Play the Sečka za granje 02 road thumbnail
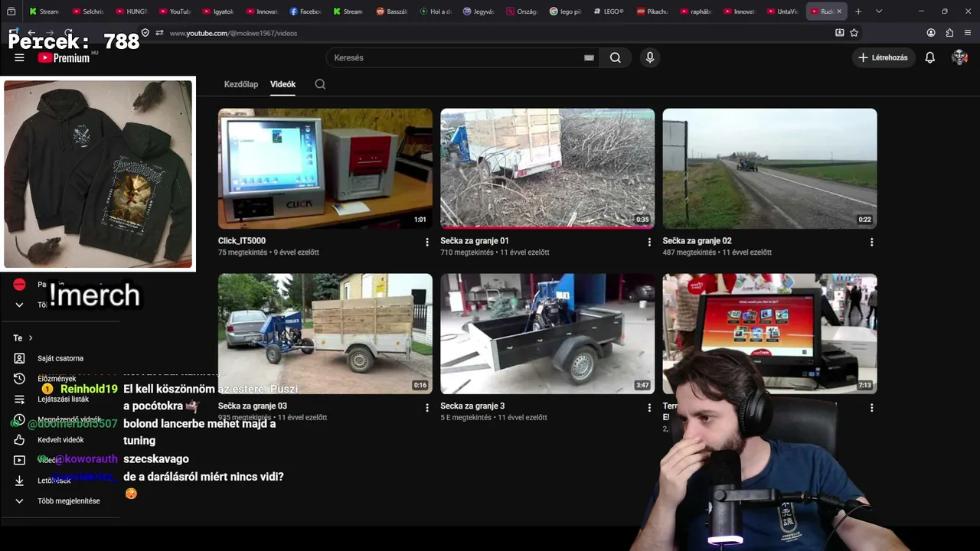980x551 pixels. point(769,168)
